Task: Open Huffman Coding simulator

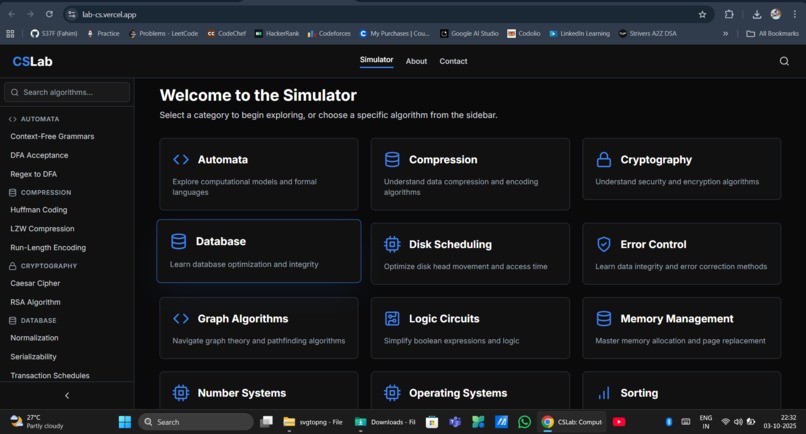Action: coord(39,210)
